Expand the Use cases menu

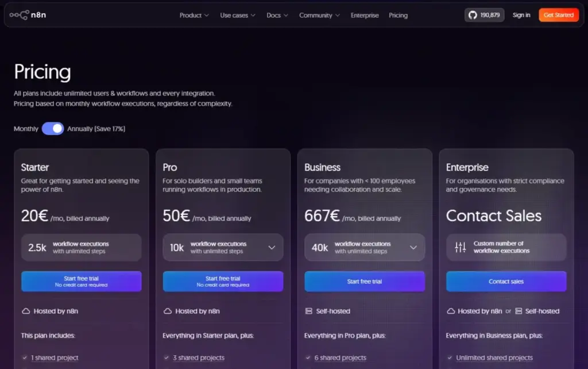point(238,16)
